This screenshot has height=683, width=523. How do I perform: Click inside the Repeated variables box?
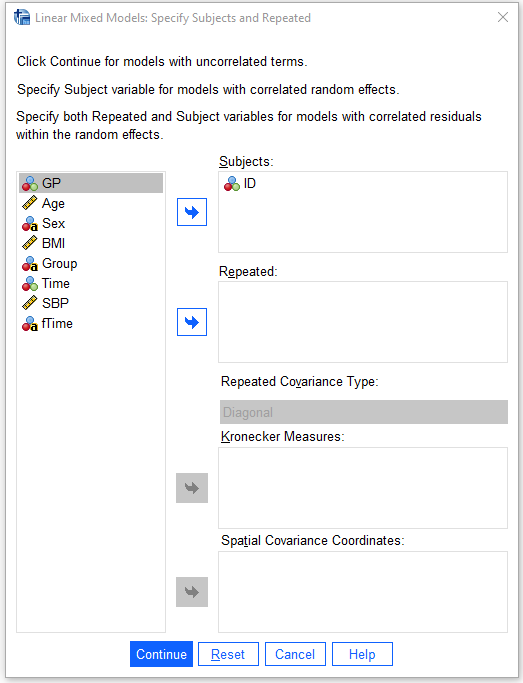point(363,322)
